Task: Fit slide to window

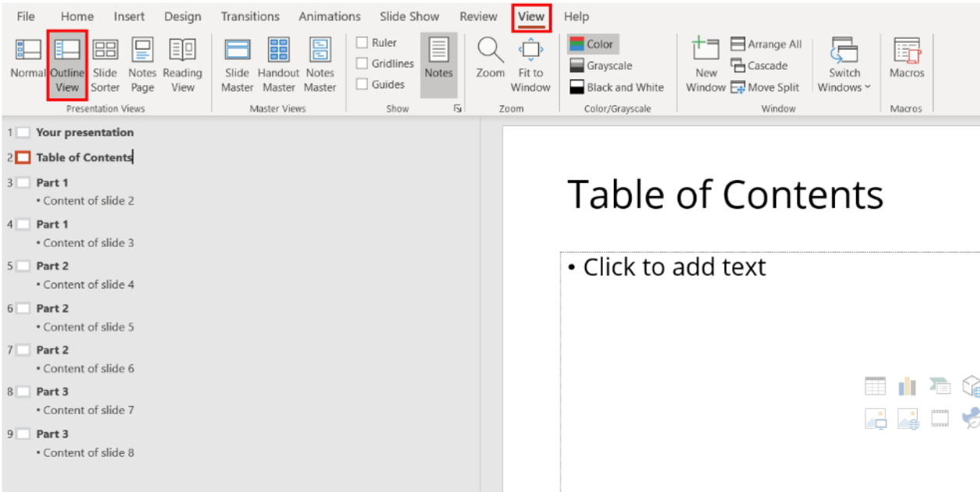Action: 531,62
